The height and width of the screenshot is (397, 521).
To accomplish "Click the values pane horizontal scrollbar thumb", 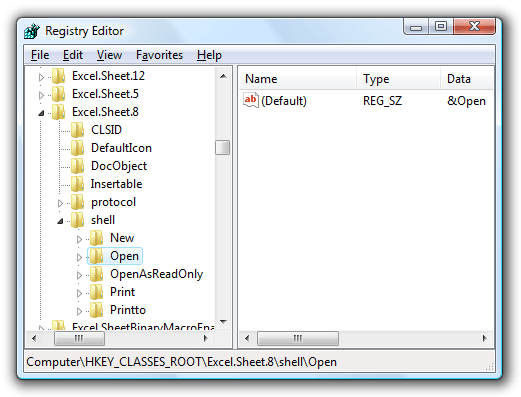I will [x=298, y=338].
